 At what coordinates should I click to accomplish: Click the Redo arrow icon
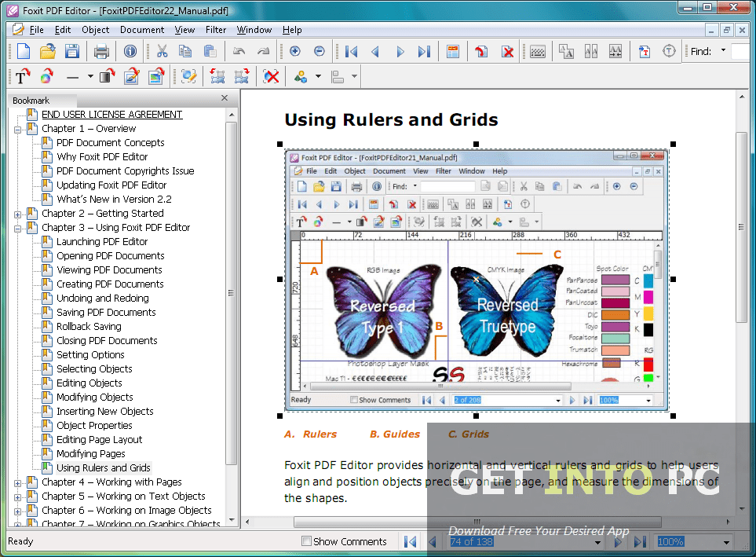click(263, 51)
